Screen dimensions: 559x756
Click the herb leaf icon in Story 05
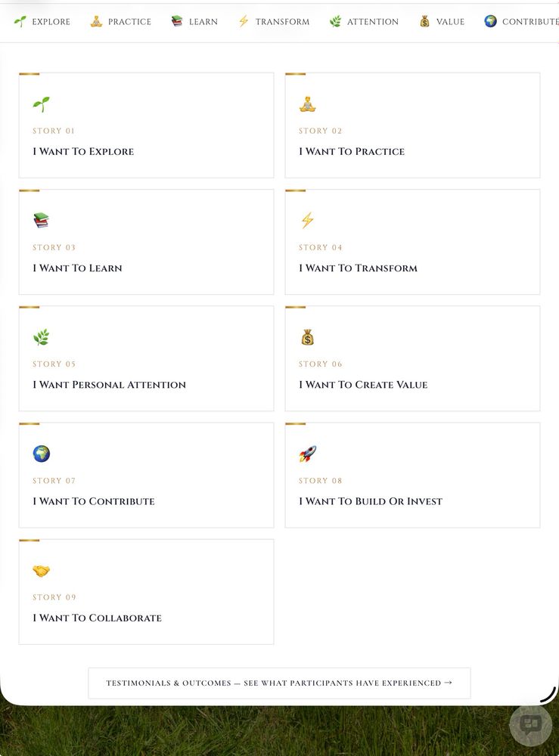point(41,337)
